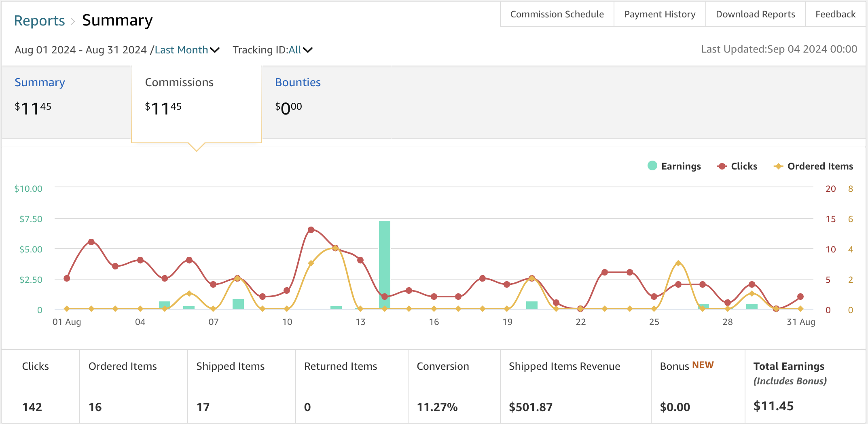Image resolution: width=868 pixels, height=424 pixels.
Task: Click the Last Updated timestamp text
Action: pyautogui.click(x=779, y=49)
